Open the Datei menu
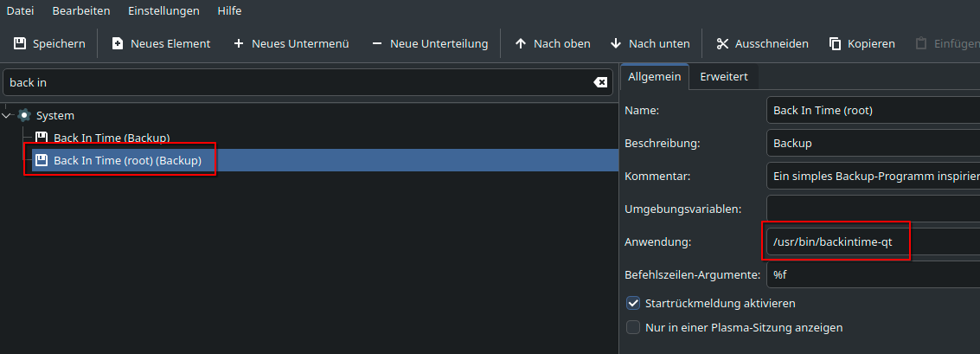 click(x=20, y=11)
